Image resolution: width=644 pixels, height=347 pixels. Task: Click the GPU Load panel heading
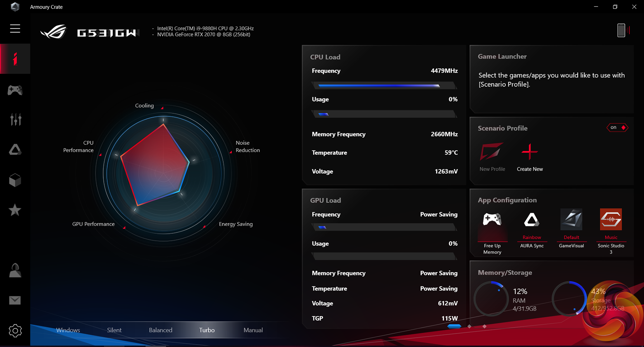tap(325, 200)
